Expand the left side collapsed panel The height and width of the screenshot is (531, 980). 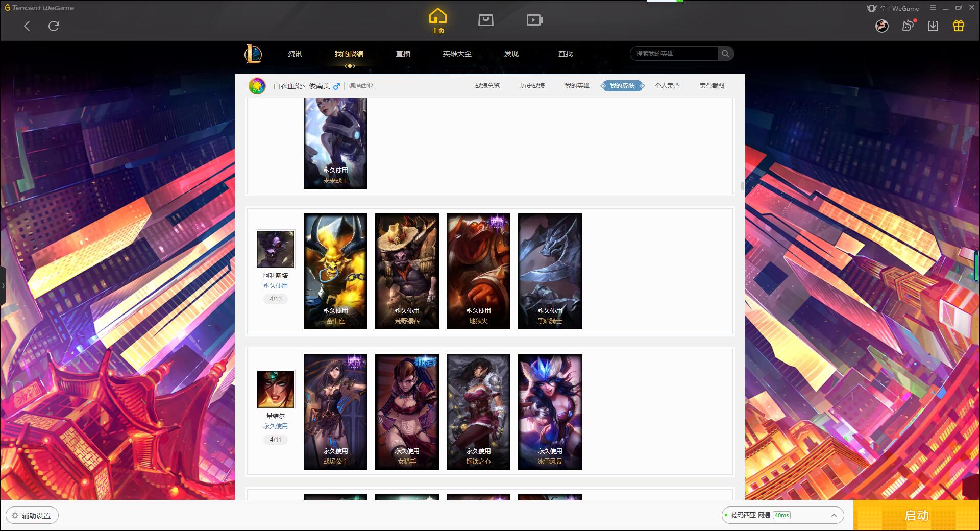pyautogui.click(x=3, y=286)
